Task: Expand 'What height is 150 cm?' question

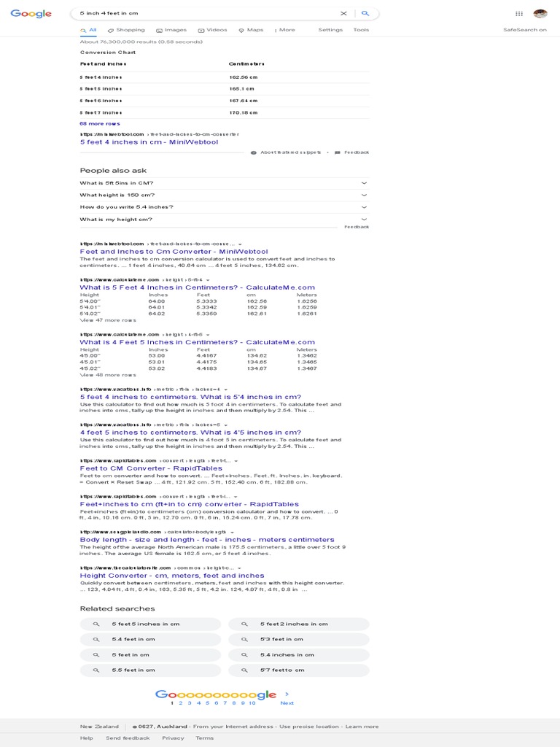Action: tap(225, 196)
